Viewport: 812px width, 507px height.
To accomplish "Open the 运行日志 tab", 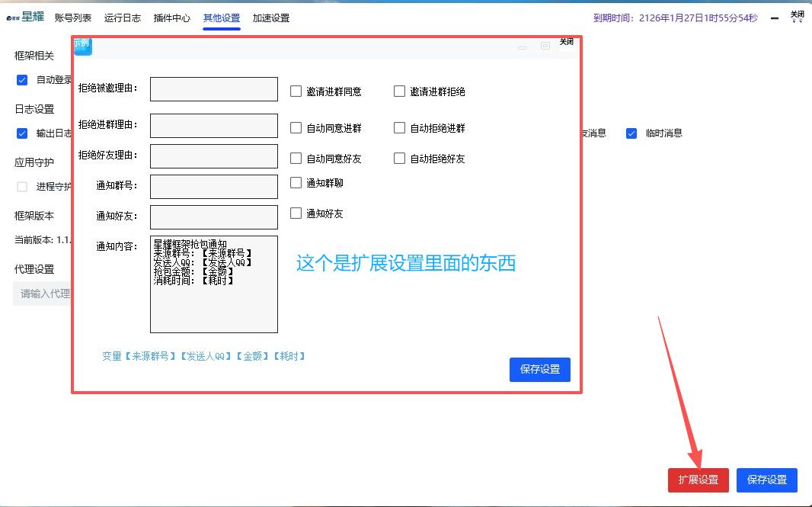I will (123, 17).
